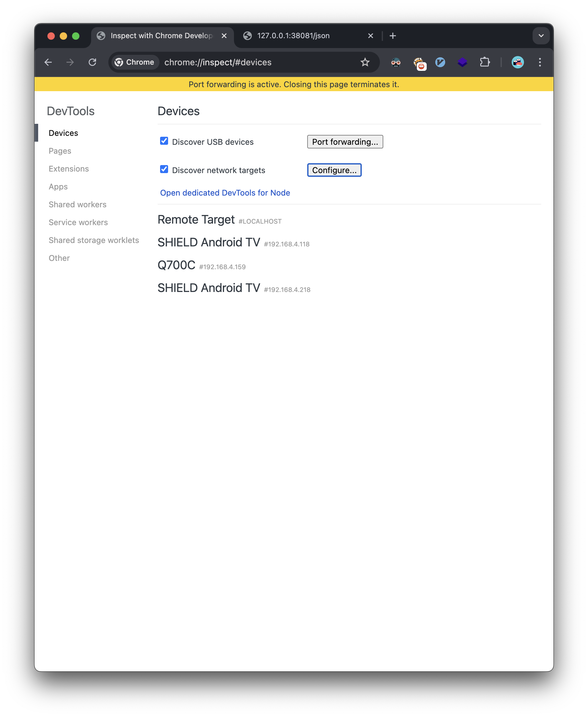Screen dimensions: 588x717
Task: Click the forward navigation arrow
Action: click(70, 62)
